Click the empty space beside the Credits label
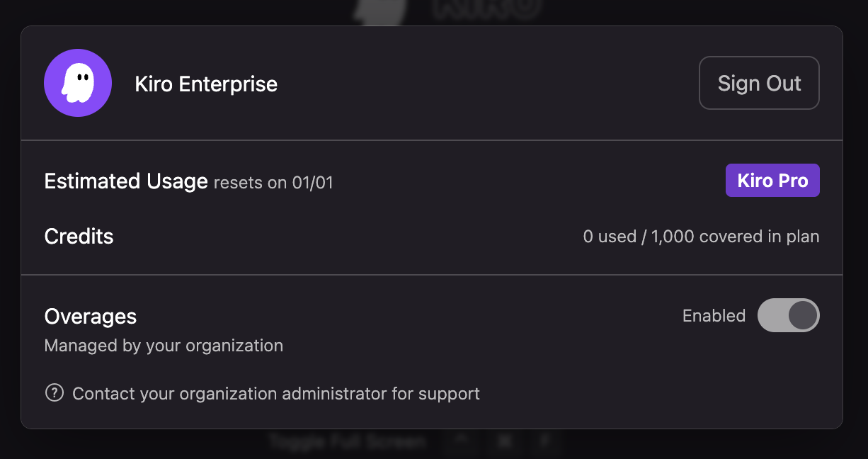This screenshot has height=459, width=868. pos(340,236)
